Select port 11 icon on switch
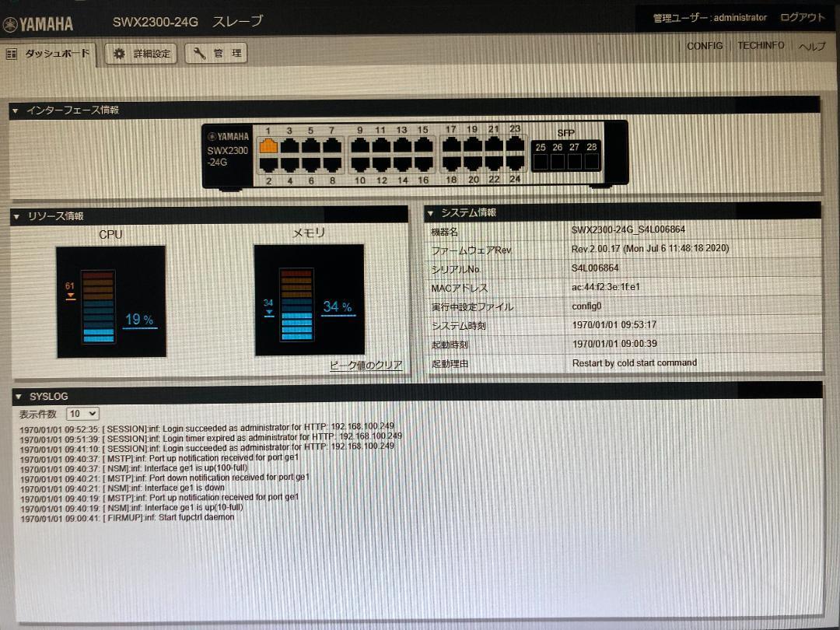 pyautogui.click(x=381, y=145)
